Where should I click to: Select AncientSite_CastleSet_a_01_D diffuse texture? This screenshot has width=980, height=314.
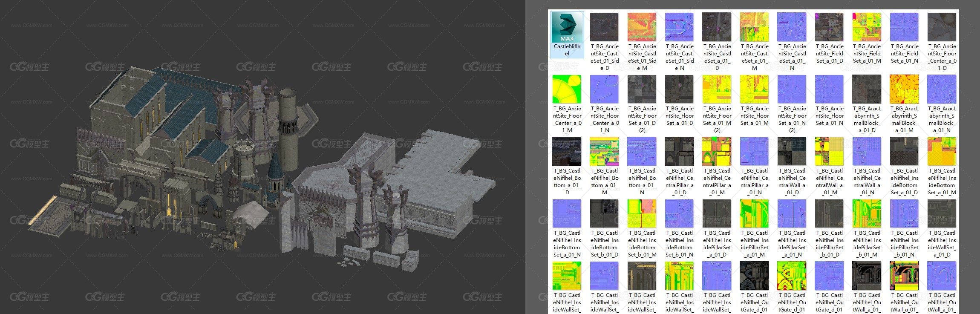click(717, 27)
